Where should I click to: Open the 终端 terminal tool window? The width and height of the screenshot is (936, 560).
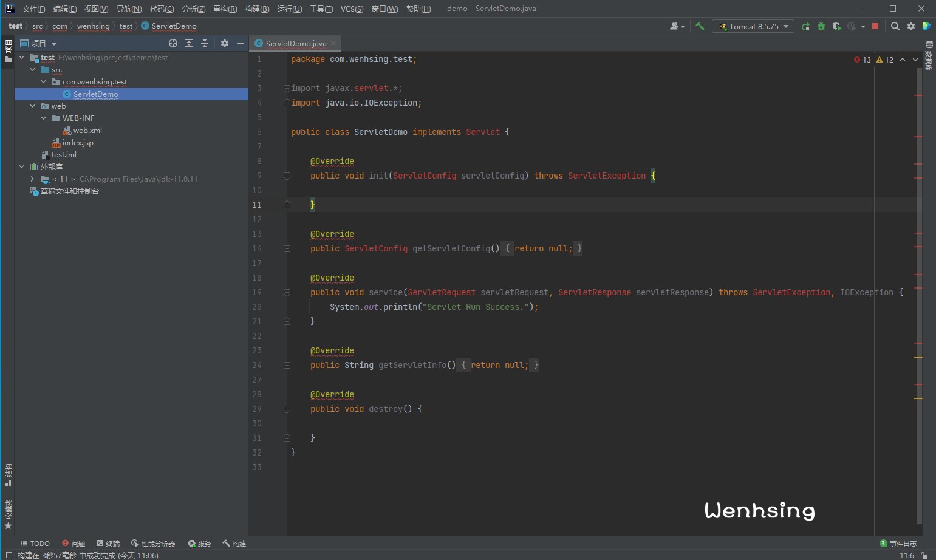[x=108, y=544]
